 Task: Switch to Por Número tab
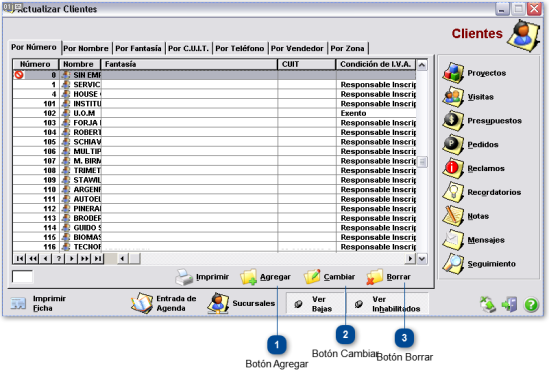click(34, 47)
